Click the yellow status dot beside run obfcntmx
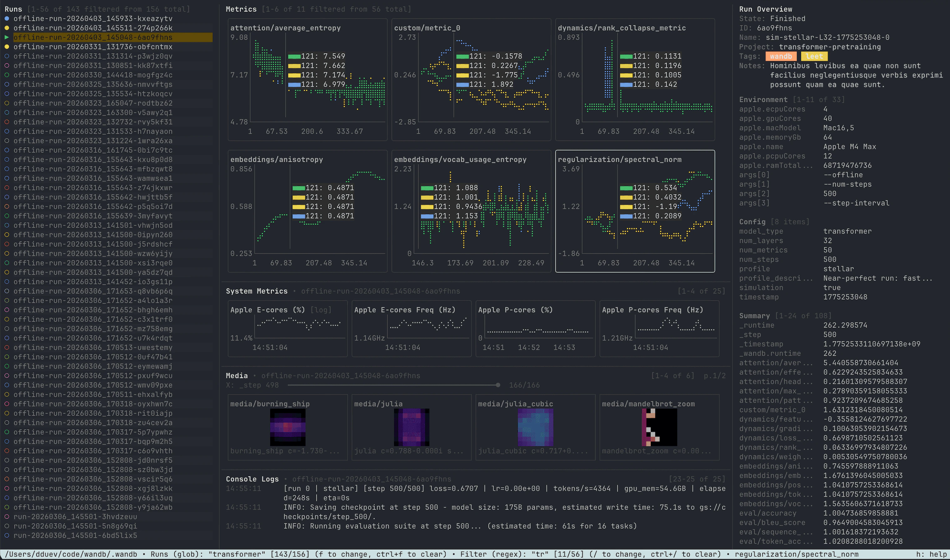Screen dimensions: 950x560 pyautogui.click(x=7, y=47)
